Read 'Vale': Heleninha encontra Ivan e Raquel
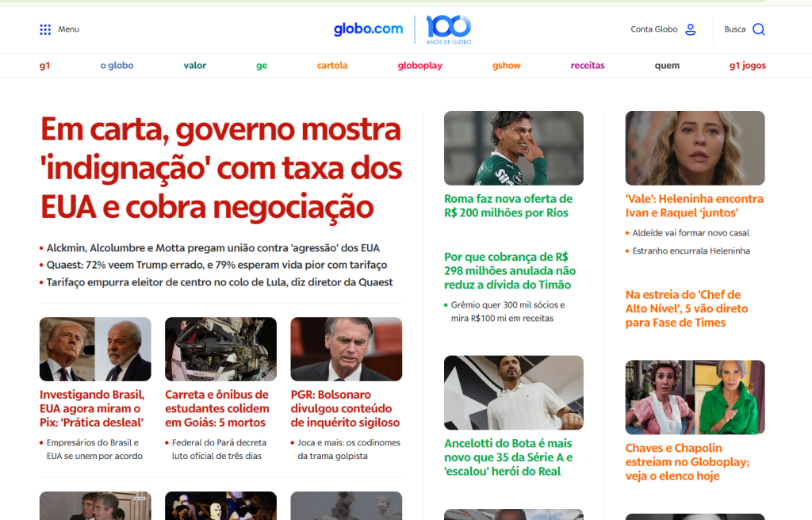This screenshot has height=520, width=812. (694, 205)
